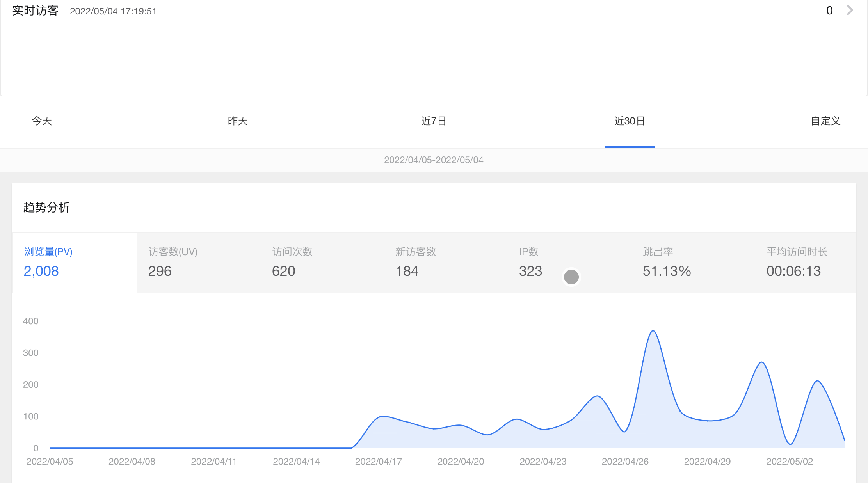The height and width of the screenshot is (483, 868).
Task: Select the 近30日 tab
Action: pyautogui.click(x=630, y=121)
